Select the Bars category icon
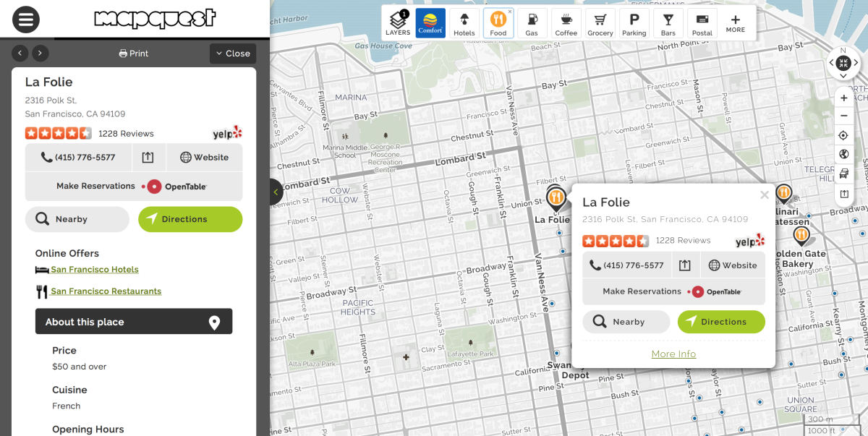 [668, 22]
